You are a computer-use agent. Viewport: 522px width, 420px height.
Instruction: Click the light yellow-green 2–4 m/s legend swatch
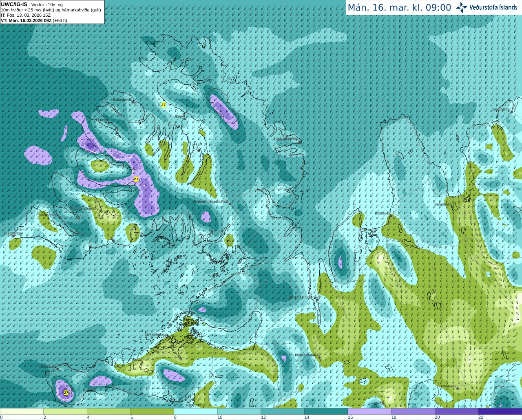[65, 411]
